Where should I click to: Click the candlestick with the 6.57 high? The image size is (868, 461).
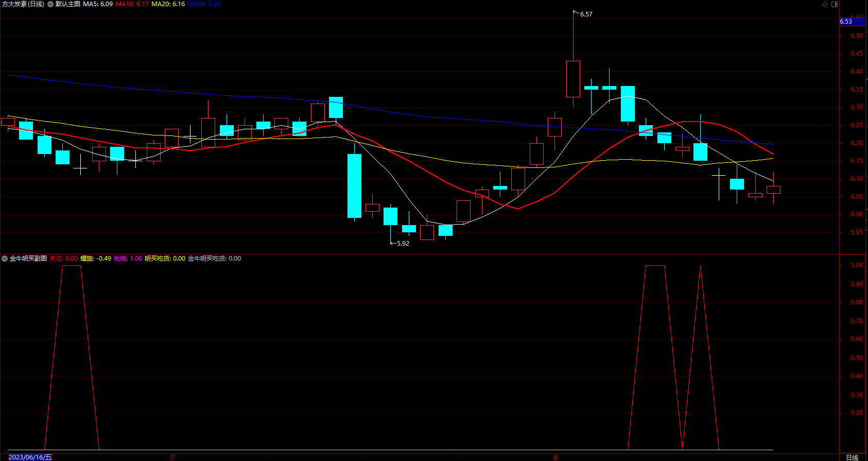[573, 79]
